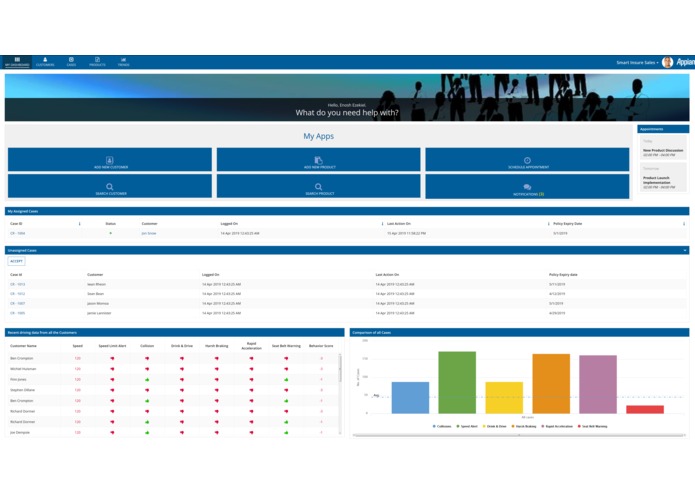The height and width of the screenshot is (494, 695).
Task: Toggle Speed Alert legend swatch
Action: pyautogui.click(x=458, y=426)
